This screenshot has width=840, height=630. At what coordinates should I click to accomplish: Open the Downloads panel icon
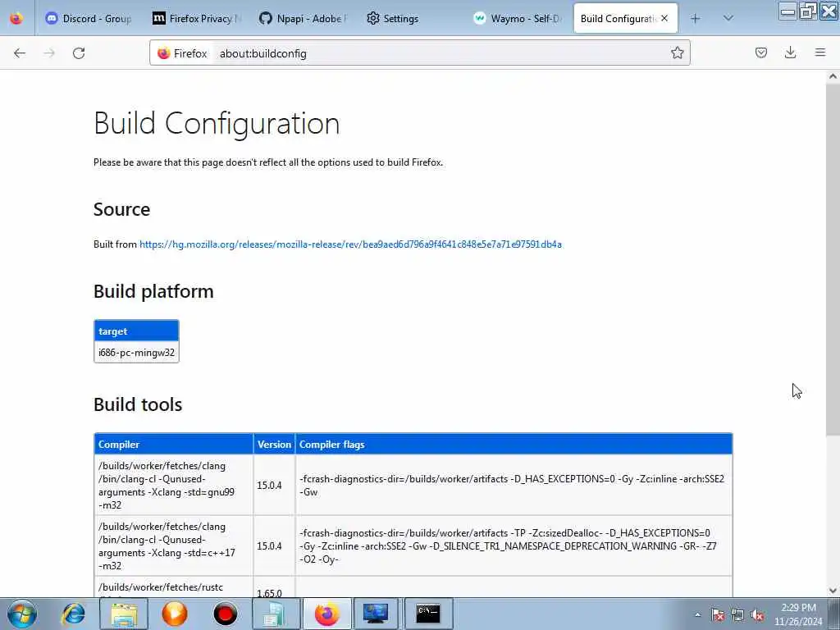(790, 52)
